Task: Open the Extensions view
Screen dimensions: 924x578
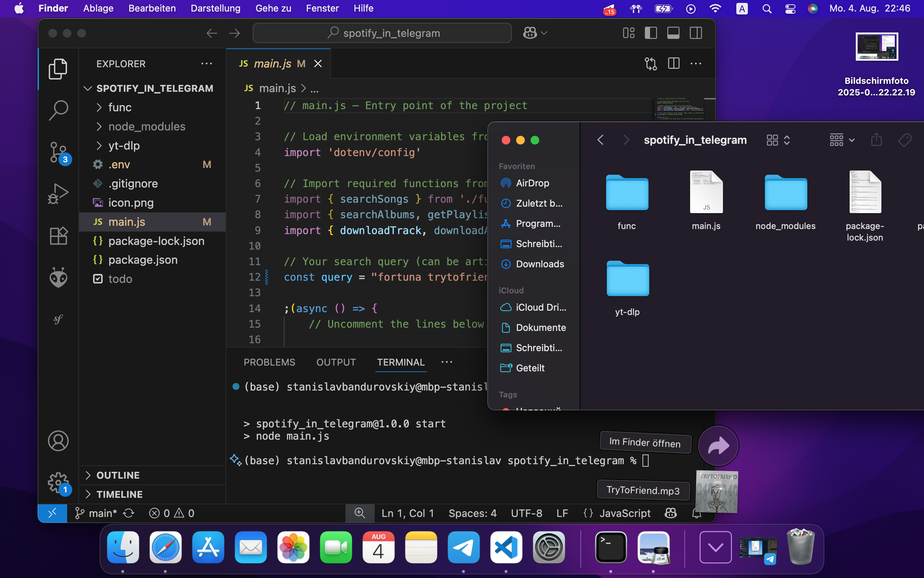Action: click(58, 235)
